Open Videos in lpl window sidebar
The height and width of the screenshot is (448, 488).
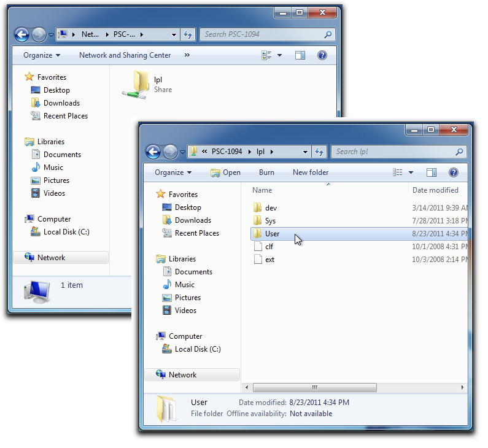click(179, 311)
